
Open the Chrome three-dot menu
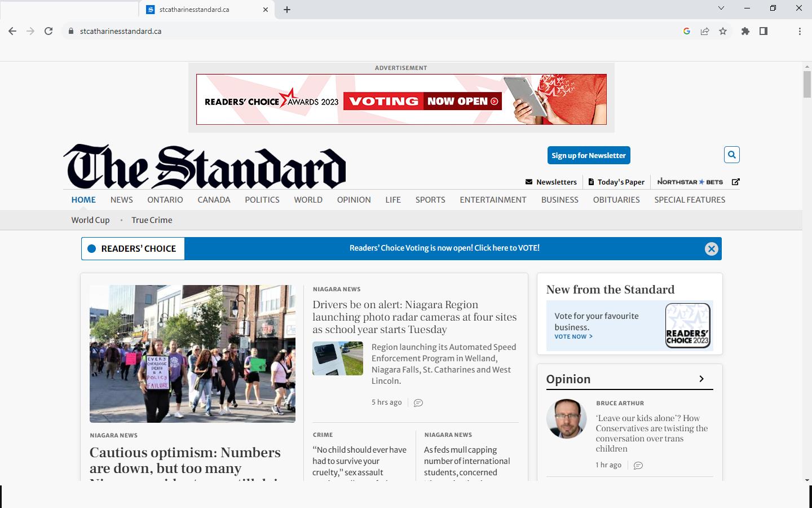tap(800, 31)
